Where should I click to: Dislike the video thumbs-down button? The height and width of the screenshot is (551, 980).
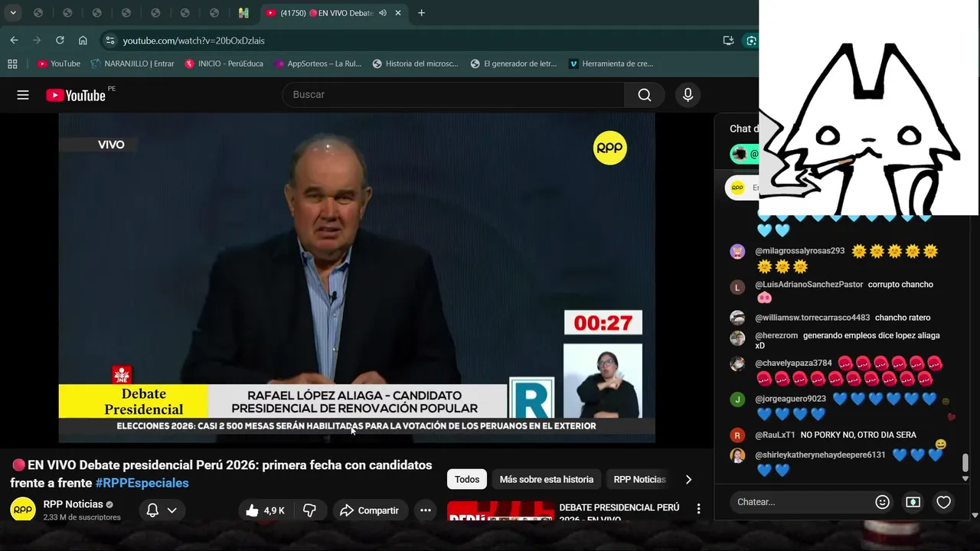[310, 510]
